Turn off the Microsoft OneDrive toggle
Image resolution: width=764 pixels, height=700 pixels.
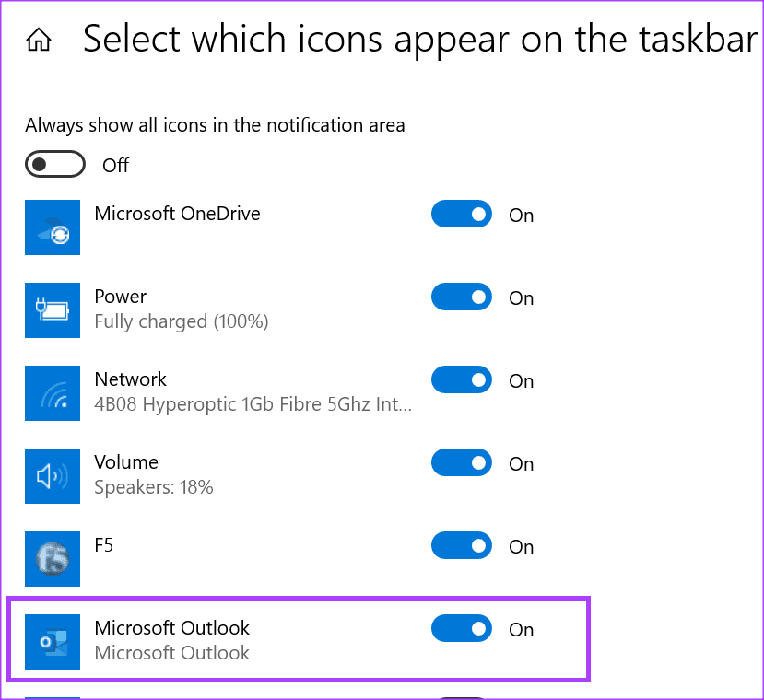point(462,214)
